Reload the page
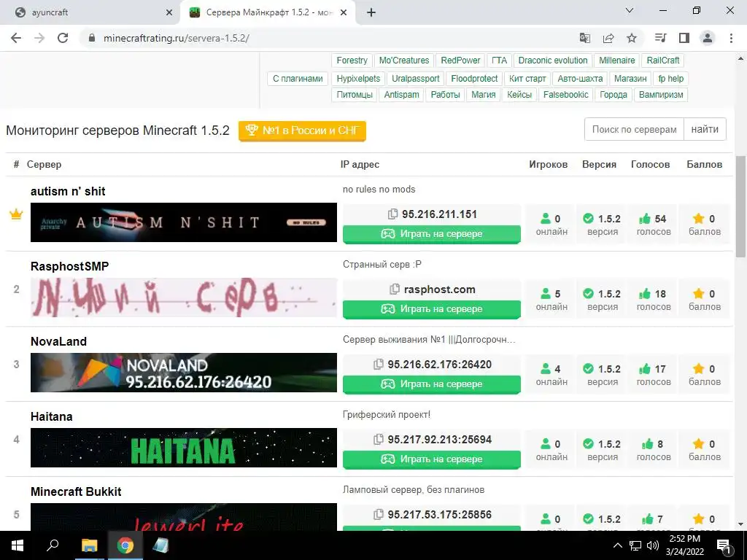 63,38
